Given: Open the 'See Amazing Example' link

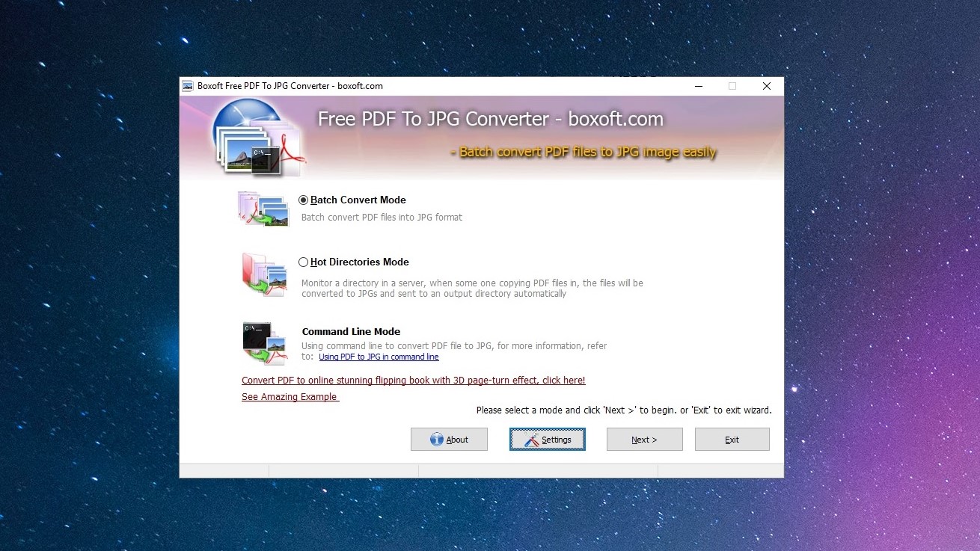Looking at the screenshot, I should tap(290, 397).
